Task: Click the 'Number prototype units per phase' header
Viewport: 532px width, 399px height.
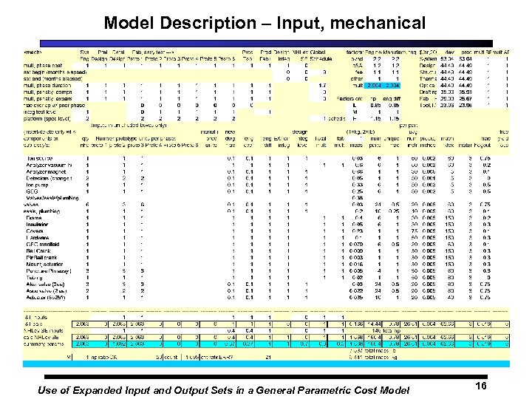Action: pyautogui.click(x=136, y=138)
